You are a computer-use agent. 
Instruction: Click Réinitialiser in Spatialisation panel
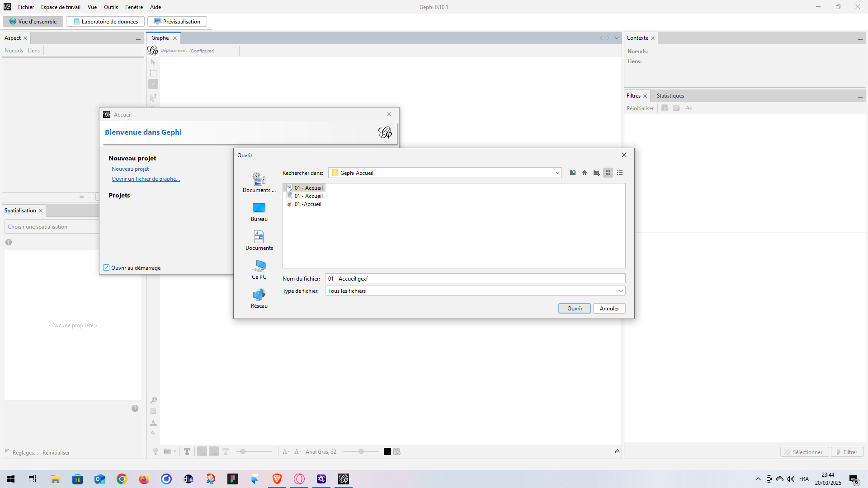(56, 452)
